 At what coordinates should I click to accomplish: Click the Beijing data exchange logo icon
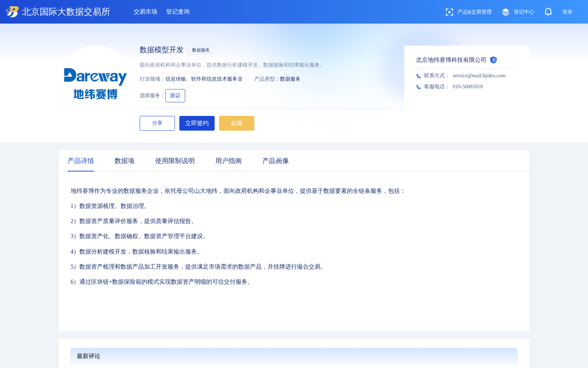[x=12, y=12]
